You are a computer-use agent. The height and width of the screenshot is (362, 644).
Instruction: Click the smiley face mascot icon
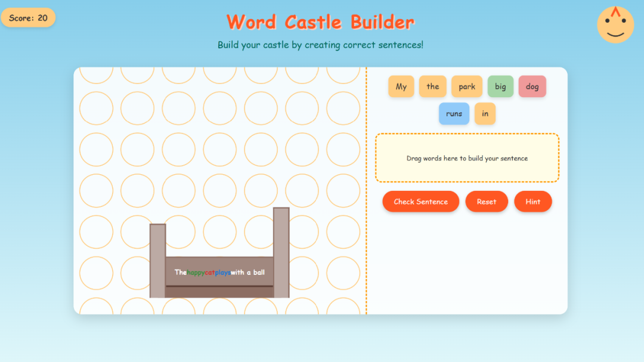coord(615,24)
